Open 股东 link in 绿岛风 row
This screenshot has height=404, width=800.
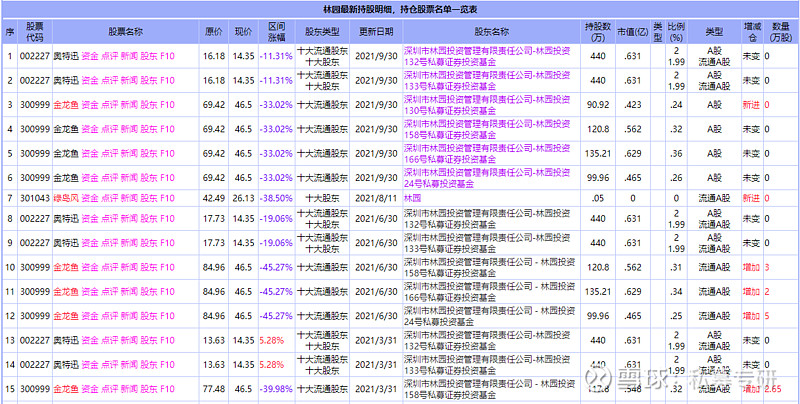[148, 197]
